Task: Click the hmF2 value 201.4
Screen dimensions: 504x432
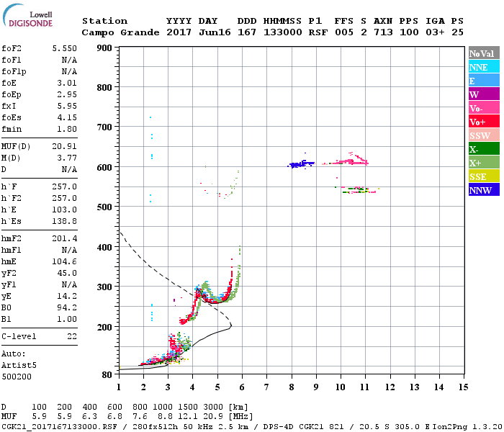Action: tap(65, 238)
